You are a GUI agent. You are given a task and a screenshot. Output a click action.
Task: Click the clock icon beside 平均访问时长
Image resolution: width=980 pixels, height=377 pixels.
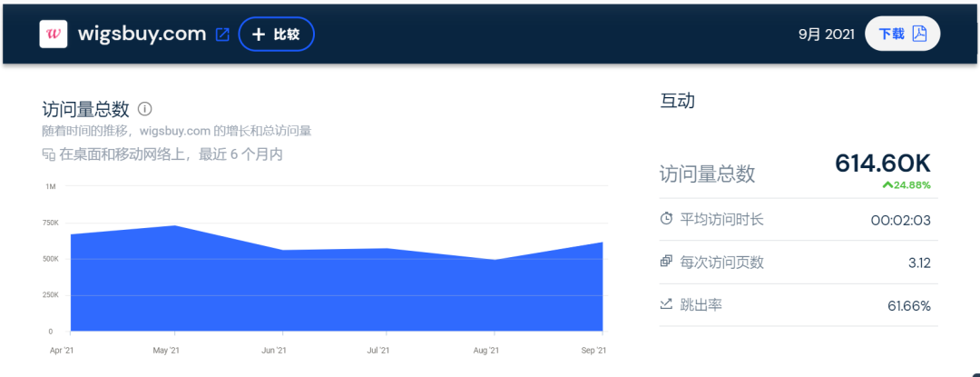click(x=667, y=219)
